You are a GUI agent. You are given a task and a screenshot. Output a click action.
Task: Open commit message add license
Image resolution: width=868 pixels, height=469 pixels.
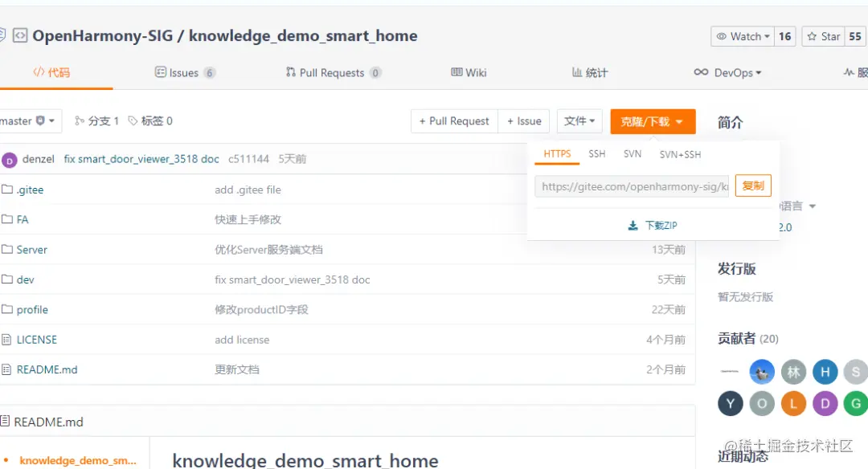pos(242,340)
